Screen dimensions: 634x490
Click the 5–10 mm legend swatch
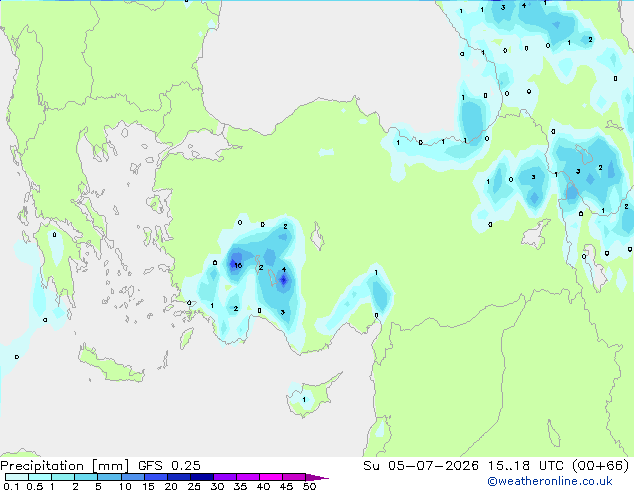109,477
